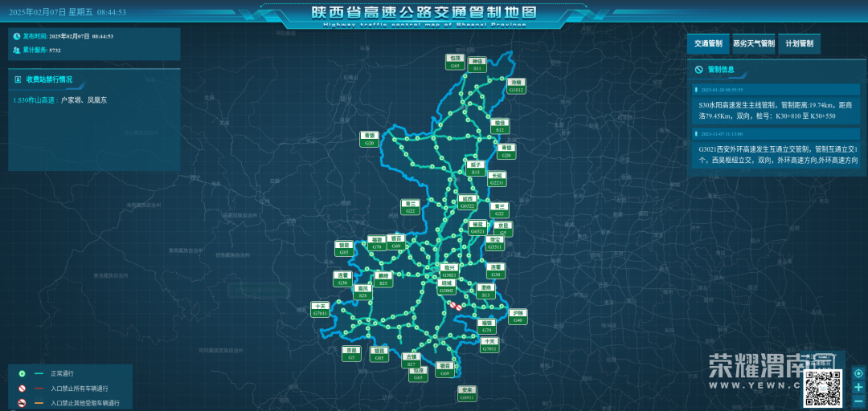Select the 延西 G6522 highway sign

coord(468,201)
